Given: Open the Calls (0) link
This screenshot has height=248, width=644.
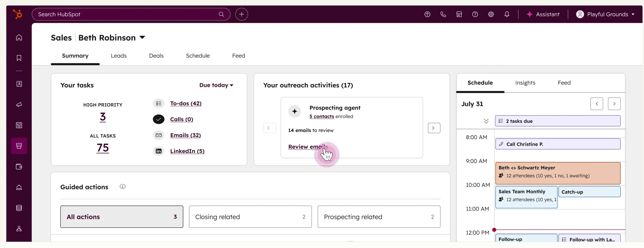Looking at the screenshot, I should tap(182, 119).
